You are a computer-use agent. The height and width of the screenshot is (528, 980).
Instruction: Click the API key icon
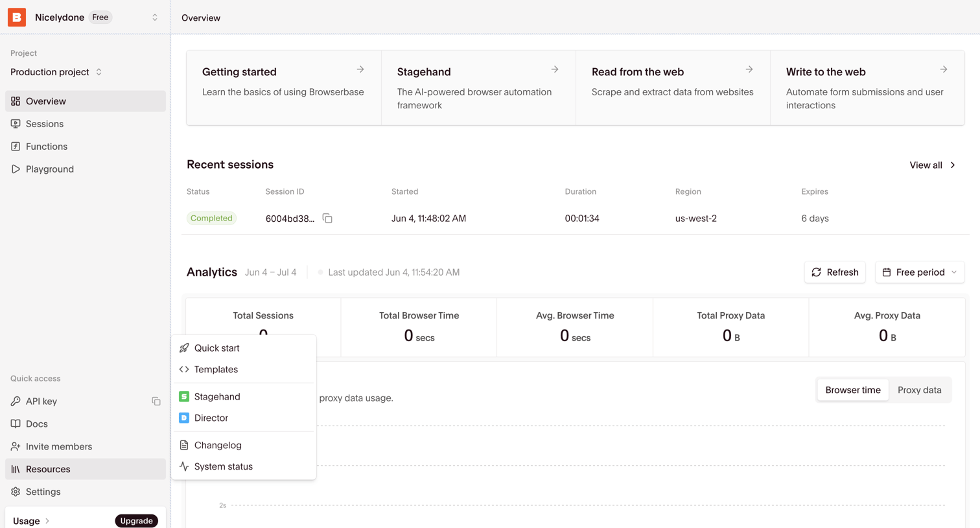[x=16, y=402]
